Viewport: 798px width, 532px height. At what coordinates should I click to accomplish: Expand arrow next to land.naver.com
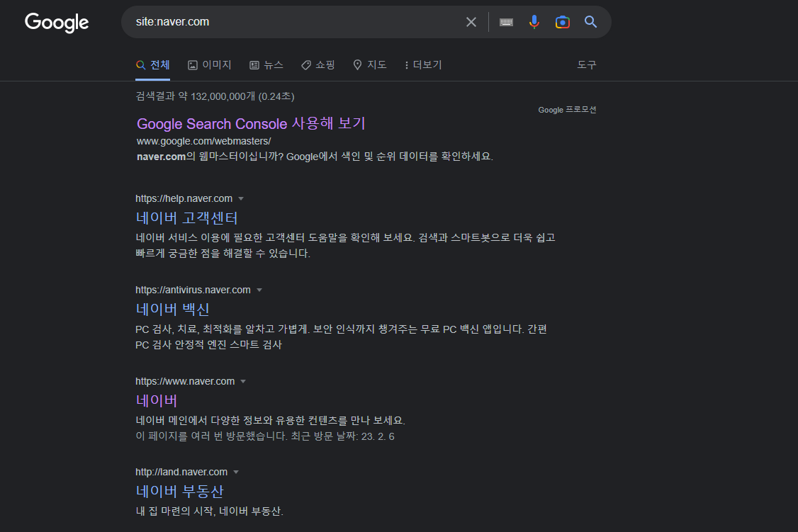[x=236, y=472]
